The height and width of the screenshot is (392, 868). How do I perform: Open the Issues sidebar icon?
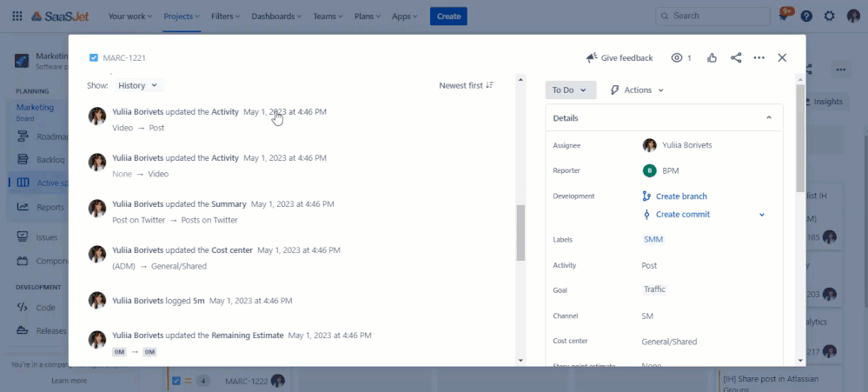pyautogui.click(x=23, y=237)
